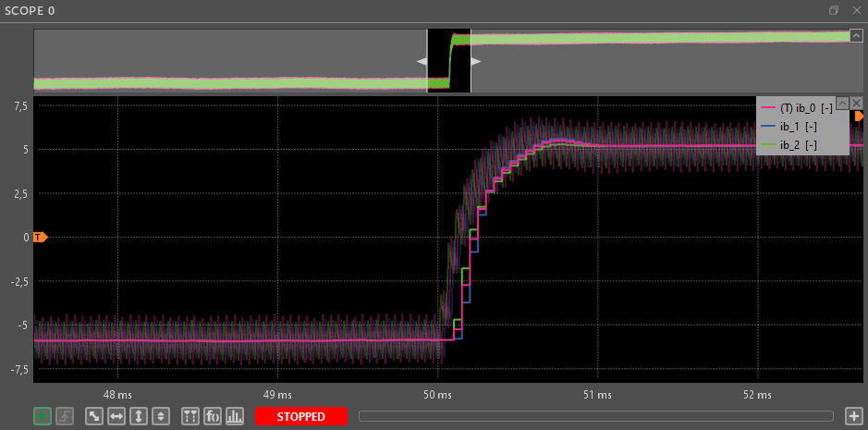Click the orange T trigger level marker

40,238
